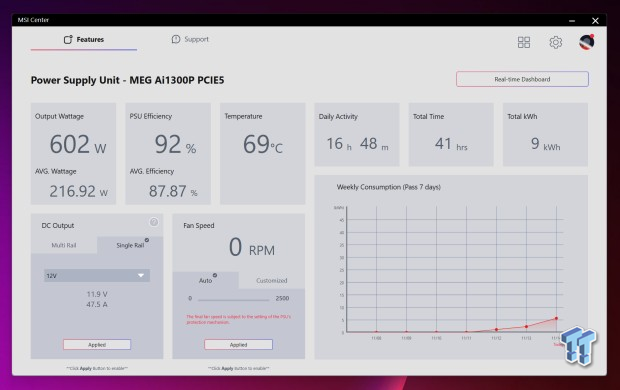Open the 12V voltage selection box

coord(97,275)
